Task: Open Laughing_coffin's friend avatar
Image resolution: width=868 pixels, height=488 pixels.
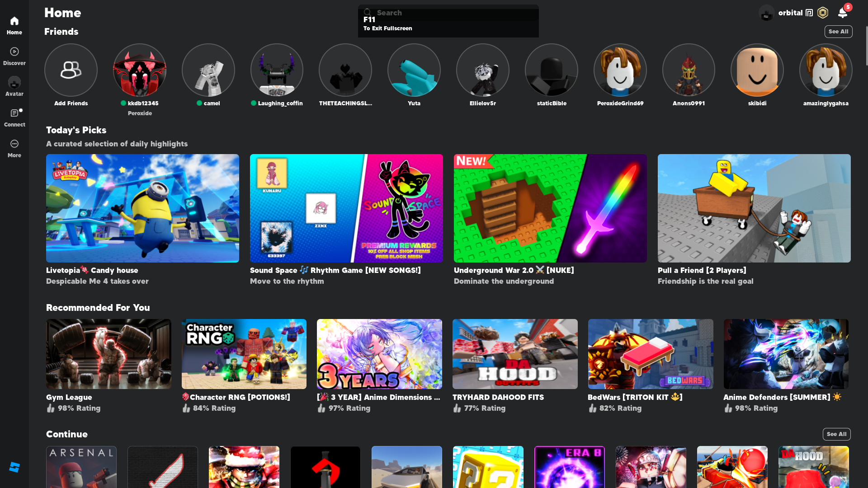Action: pyautogui.click(x=277, y=70)
